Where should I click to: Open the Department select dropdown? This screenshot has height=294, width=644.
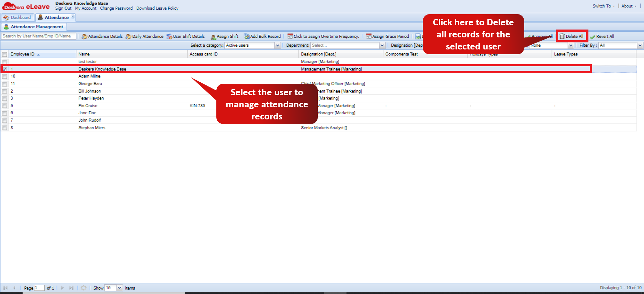click(382, 45)
